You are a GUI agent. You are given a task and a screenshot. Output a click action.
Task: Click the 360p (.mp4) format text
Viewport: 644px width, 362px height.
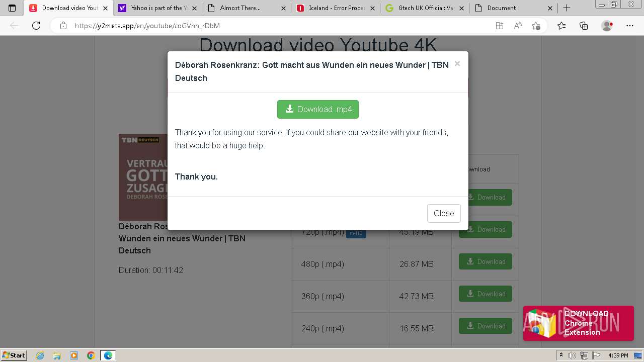pyautogui.click(x=323, y=296)
